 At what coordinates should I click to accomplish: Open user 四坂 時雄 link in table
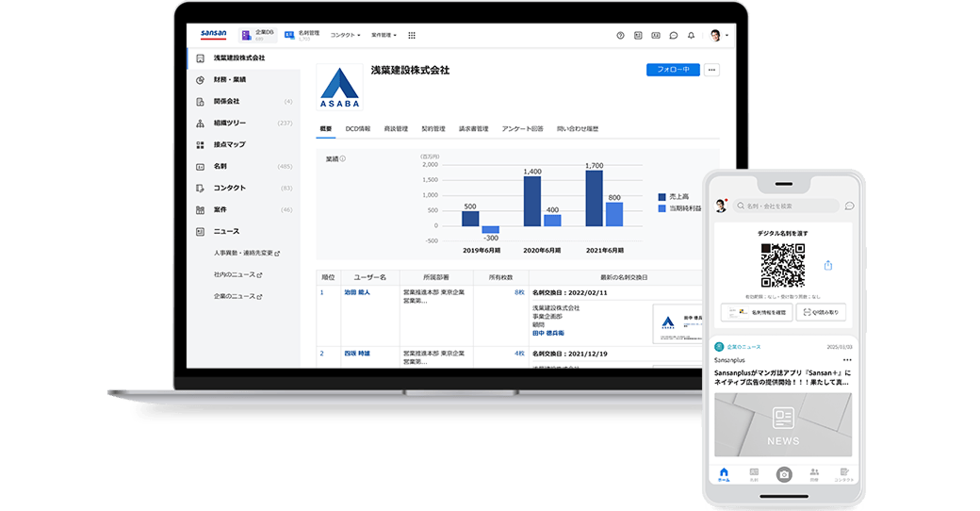pyautogui.click(x=357, y=354)
